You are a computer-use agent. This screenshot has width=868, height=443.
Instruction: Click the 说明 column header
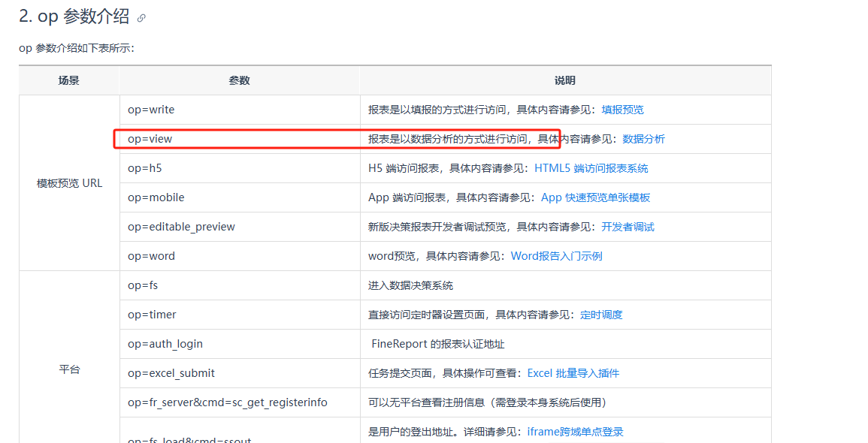(x=565, y=81)
